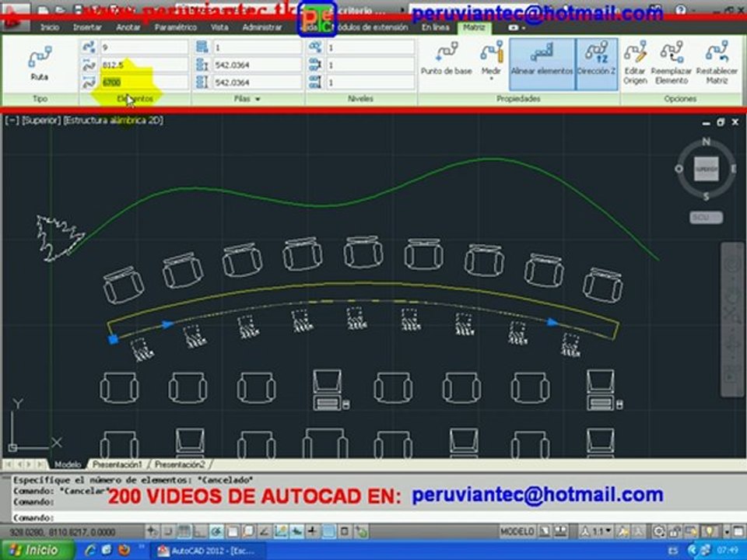Screen dimensions: 747x560
Task: Toggle Alinear elementos option
Action: [542, 64]
